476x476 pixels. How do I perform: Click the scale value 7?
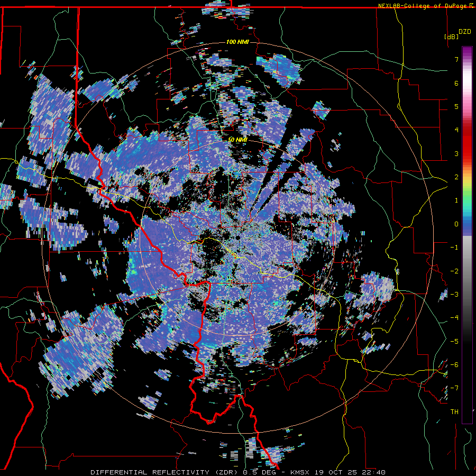click(x=456, y=59)
